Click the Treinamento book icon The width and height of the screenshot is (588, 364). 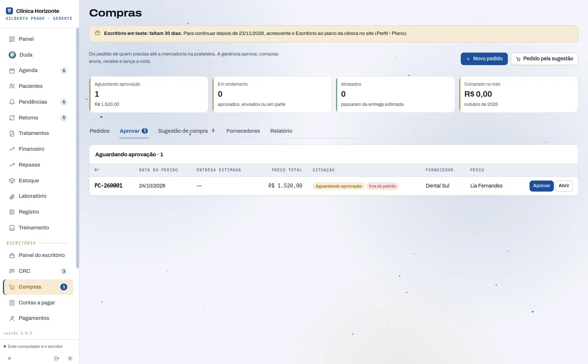pos(12,228)
